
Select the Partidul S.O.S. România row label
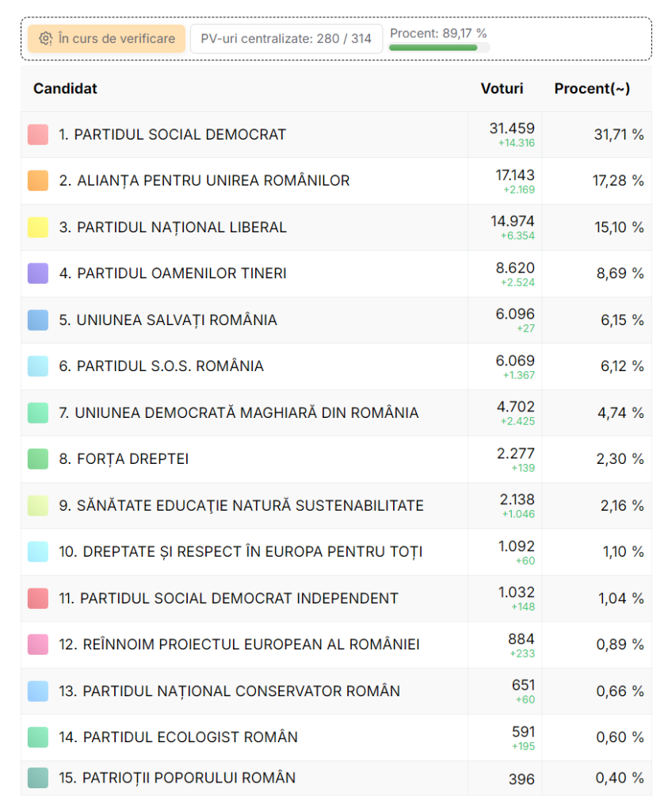click(x=161, y=366)
